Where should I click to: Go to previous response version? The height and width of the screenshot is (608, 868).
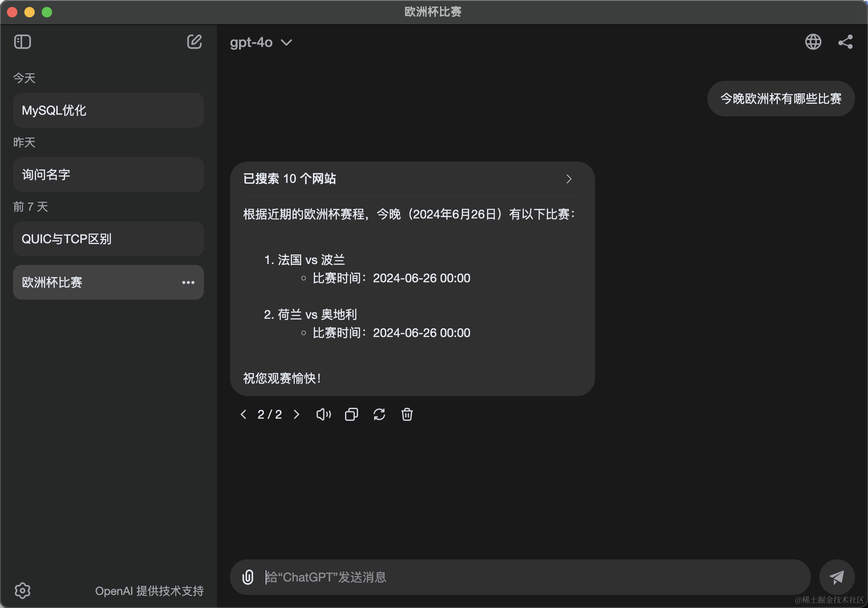[x=243, y=414]
